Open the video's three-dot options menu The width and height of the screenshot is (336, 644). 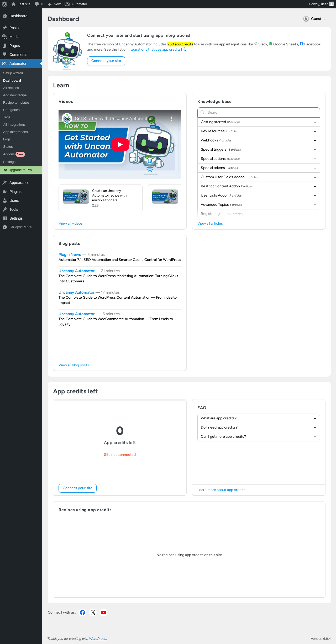171,119
